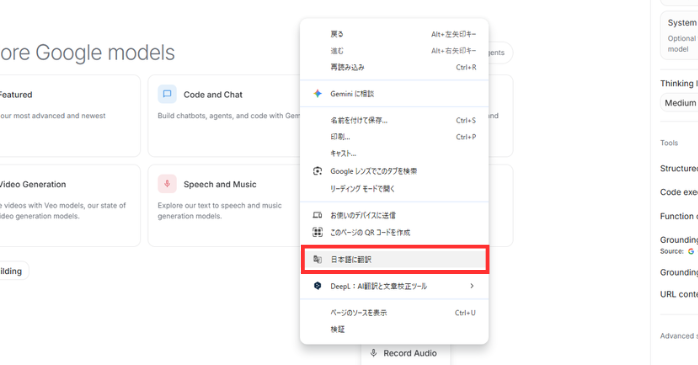Screen dimensions: 698x365
Task: Click the Gemini sparkle icon in menu
Action: coord(317,93)
